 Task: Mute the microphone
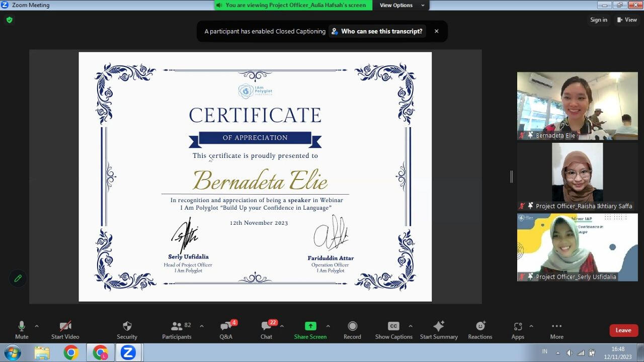click(22, 330)
